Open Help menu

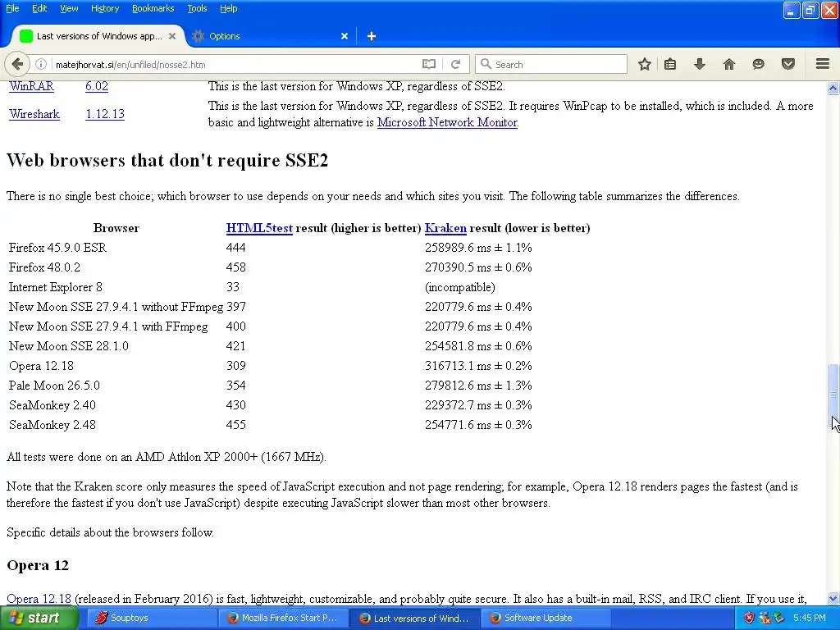[x=228, y=8]
